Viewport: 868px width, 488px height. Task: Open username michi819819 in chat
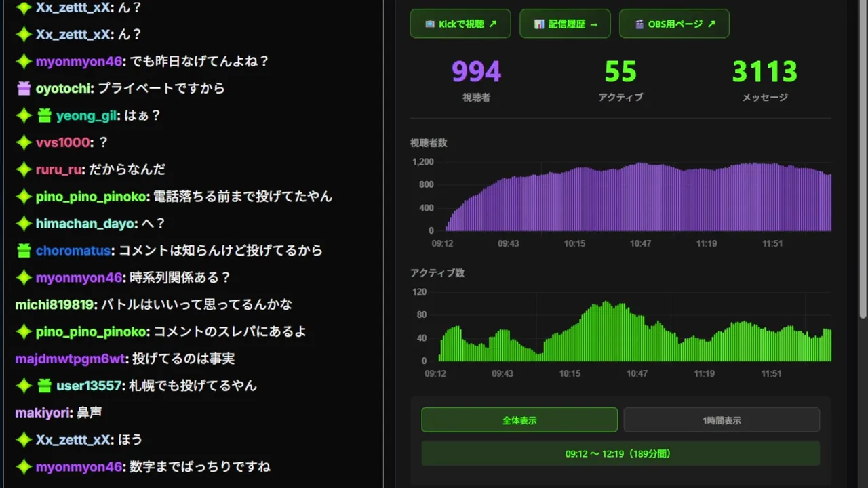click(x=54, y=305)
